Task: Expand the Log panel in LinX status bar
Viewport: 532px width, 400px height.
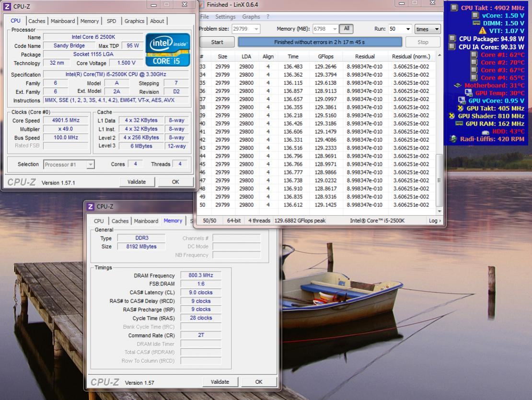Action: [435, 221]
